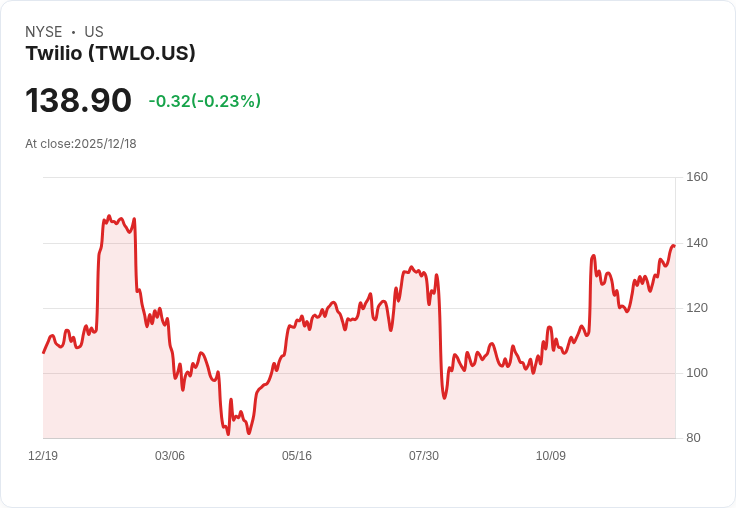This screenshot has height=508, width=736.
Task: Click the 100 price axis label
Action: [x=697, y=373]
